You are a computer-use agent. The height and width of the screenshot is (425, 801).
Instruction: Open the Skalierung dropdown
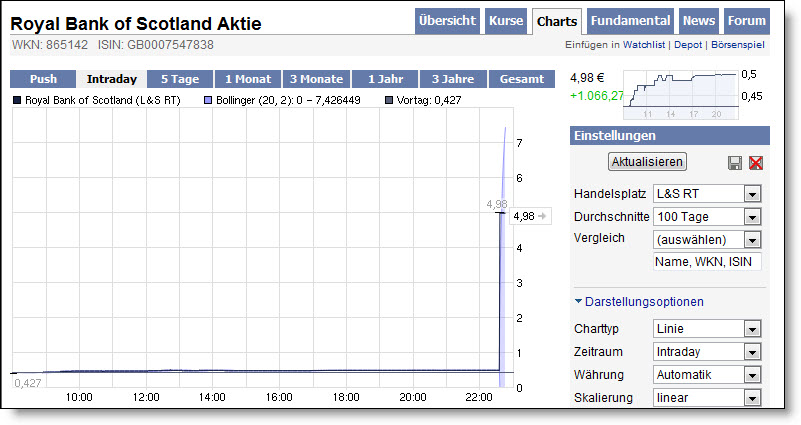click(706, 397)
